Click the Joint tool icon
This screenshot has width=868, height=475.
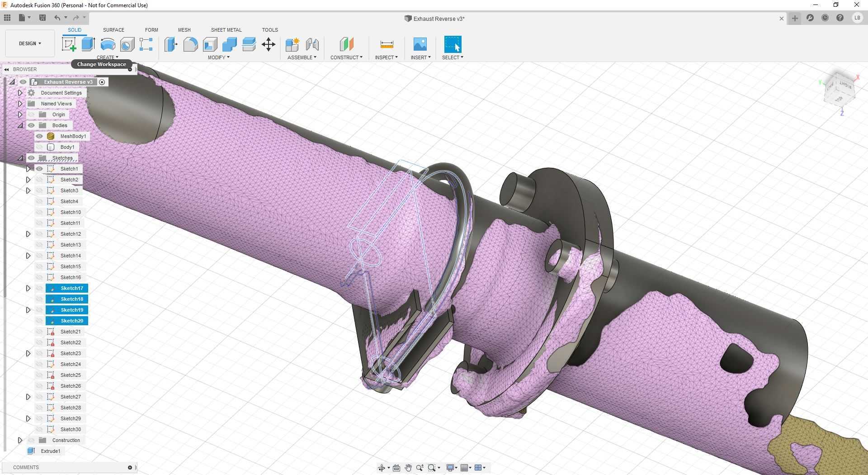click(x=312, y=44)
